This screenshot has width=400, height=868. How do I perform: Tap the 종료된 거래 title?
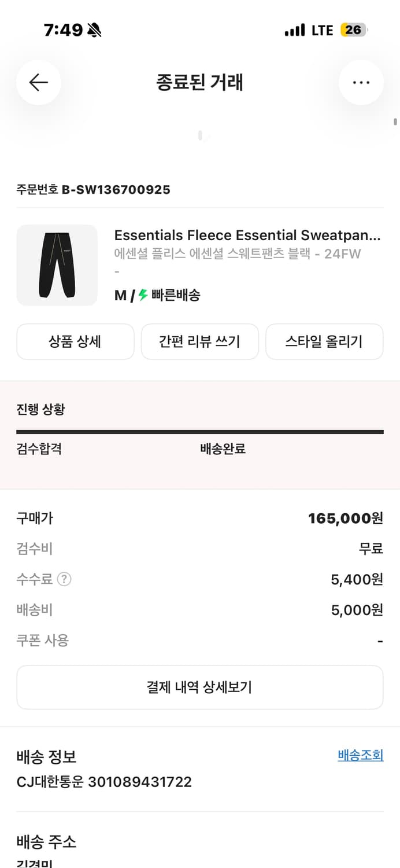200,83
